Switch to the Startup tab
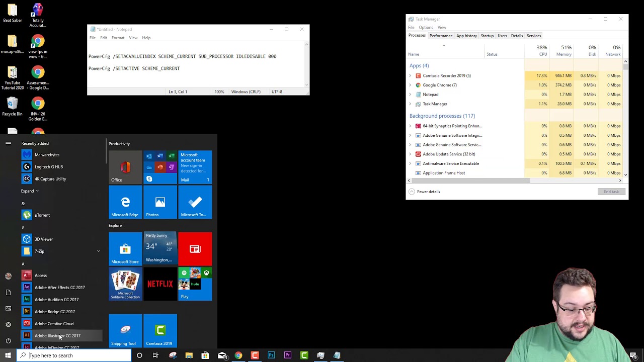 click(x=487, y=36)
